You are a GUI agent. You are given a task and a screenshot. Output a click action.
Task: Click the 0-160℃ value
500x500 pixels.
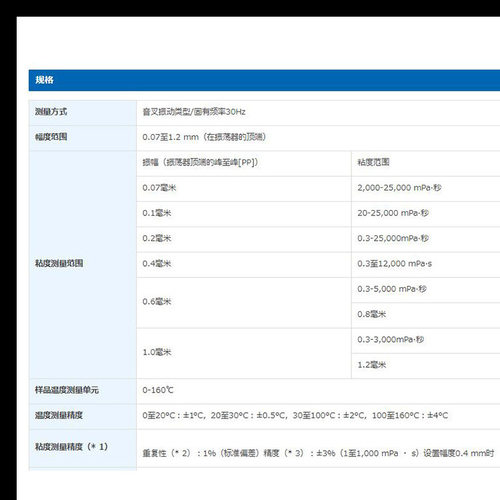tap(158, 390)
